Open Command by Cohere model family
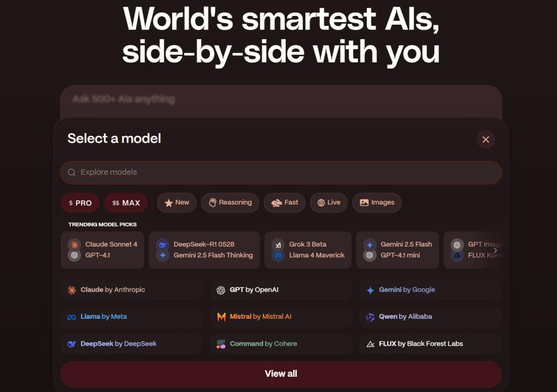The image size is (557, 392). (x=281, y=344)
